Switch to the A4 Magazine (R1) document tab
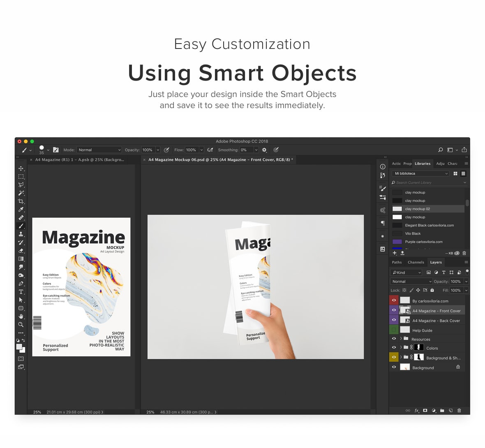 [79, 159]
